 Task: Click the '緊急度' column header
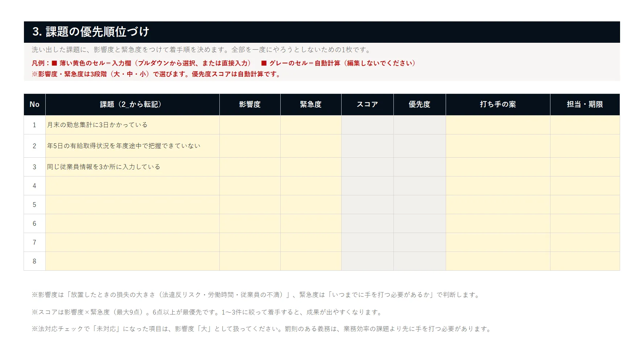coord(311,104)
